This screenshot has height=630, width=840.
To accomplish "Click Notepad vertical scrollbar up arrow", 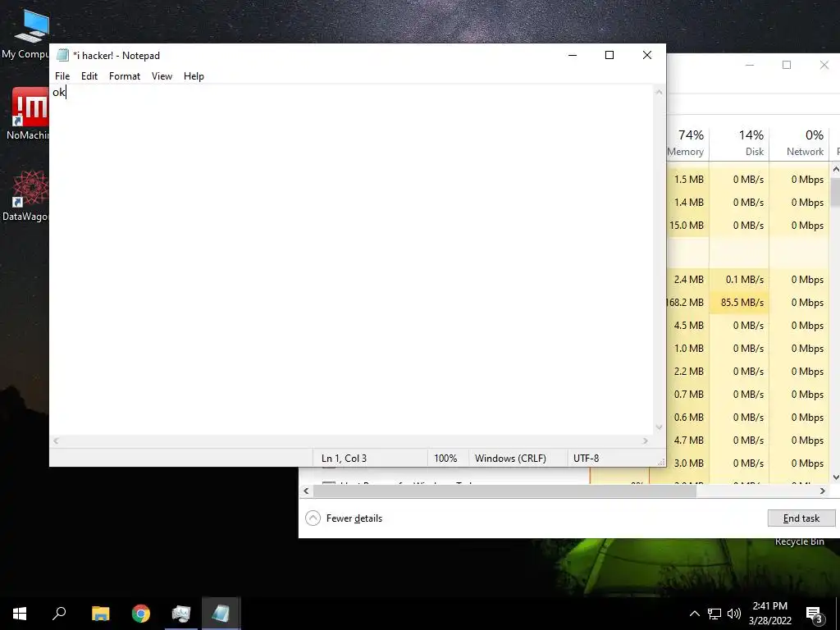I will point(660,92).
